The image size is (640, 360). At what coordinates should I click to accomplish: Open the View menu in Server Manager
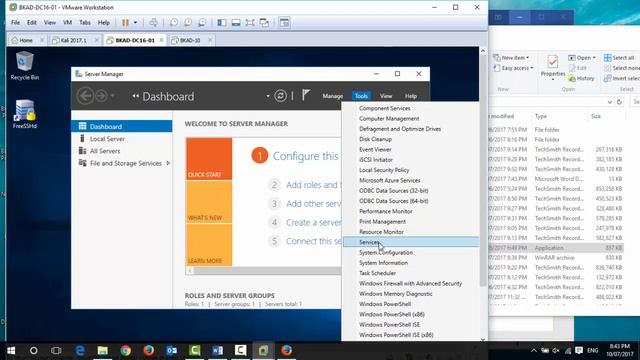click(386, 96)
